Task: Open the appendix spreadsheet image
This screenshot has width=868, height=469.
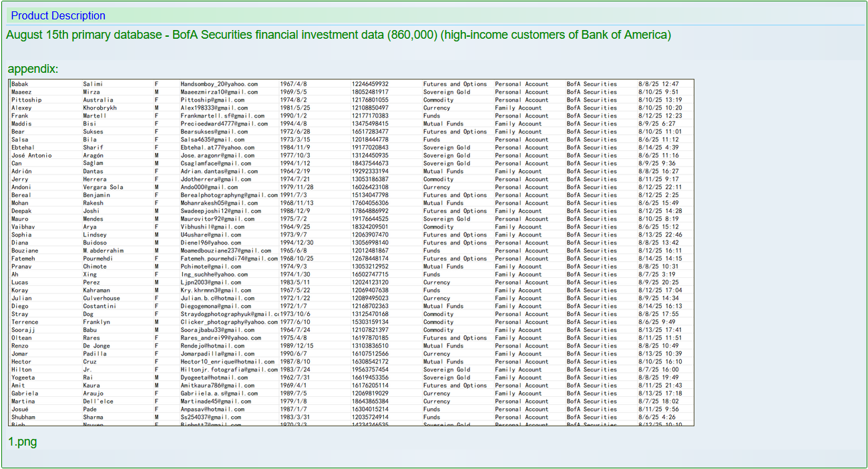Action: click(351, 253)
